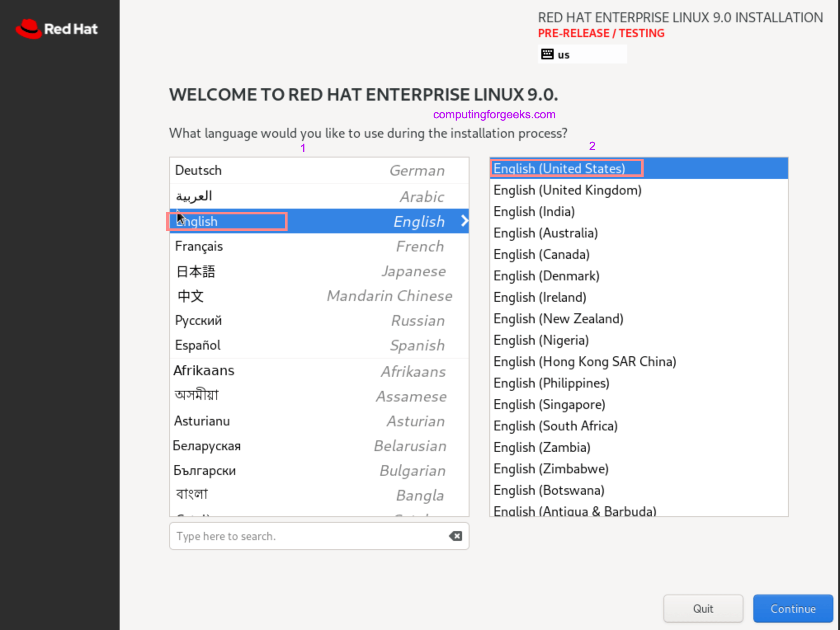Choose English (Ireland) locale
The width and height of the screenshot is (840, 630).
click(x=639, y=297)
